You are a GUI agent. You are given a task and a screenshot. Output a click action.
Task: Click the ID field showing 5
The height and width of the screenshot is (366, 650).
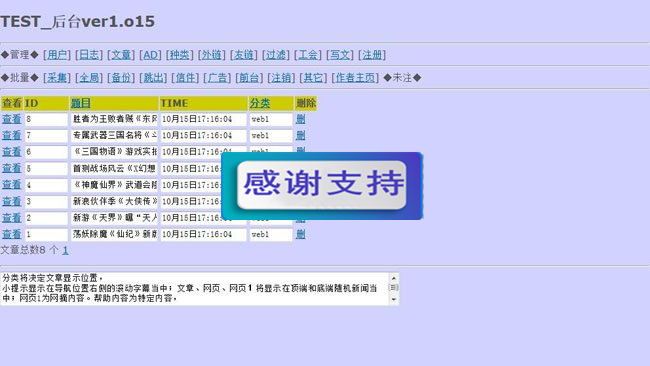[46, 169]
